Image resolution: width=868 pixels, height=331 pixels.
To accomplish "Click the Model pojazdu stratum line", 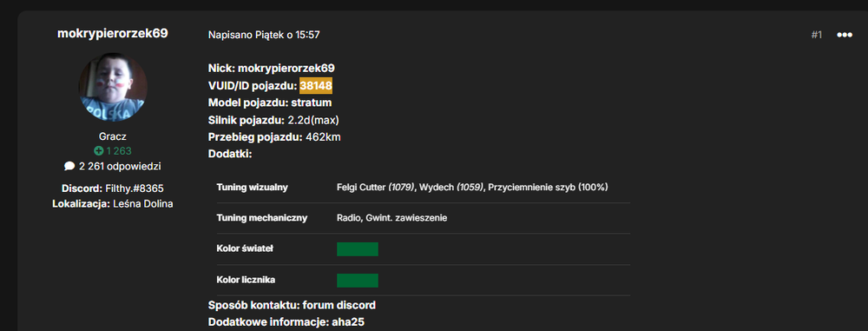I will (x=270, y=103).
